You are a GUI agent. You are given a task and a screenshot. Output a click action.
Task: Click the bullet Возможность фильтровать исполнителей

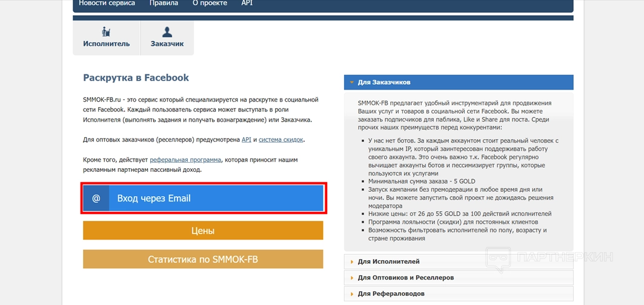click(x=457, y=234)
